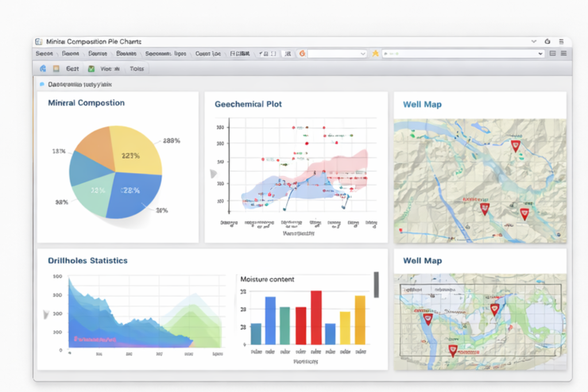Click the bookmark star in the address bar
Viewport: 588px width, 392px height.
[376, 53]
